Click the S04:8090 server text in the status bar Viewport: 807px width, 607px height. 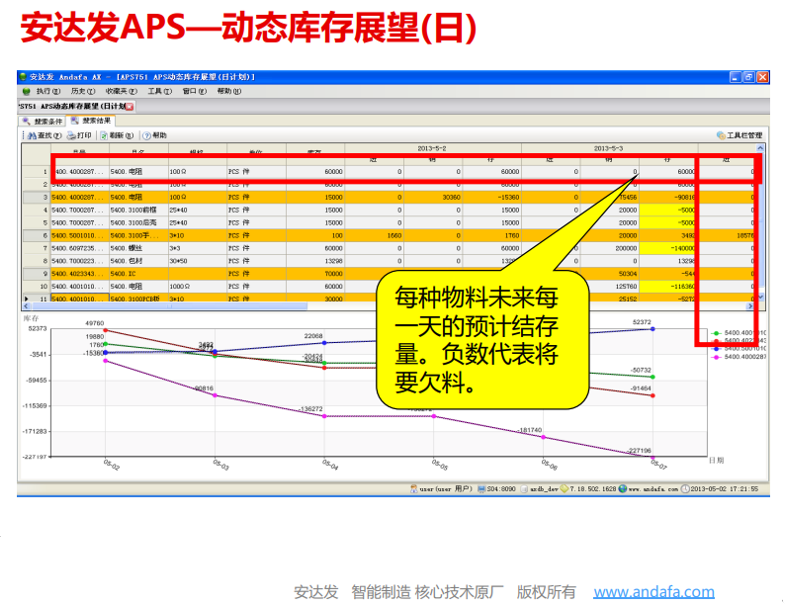click(x=502, y=489)
